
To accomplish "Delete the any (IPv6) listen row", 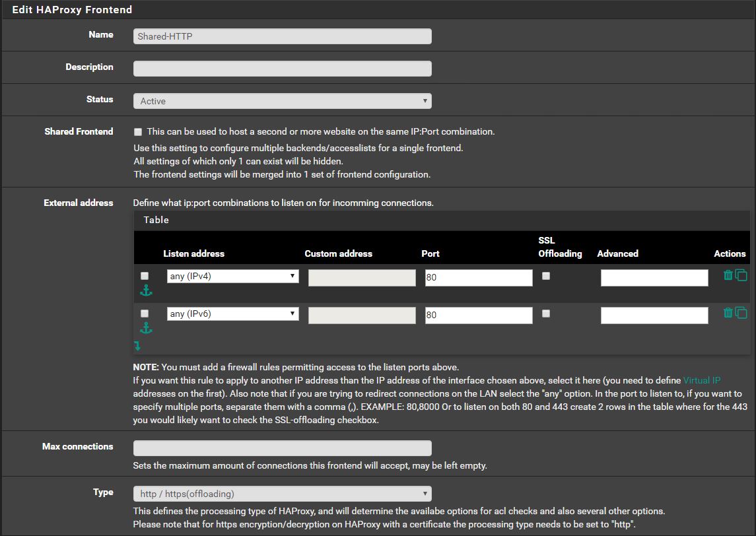I will click(728, 313).
